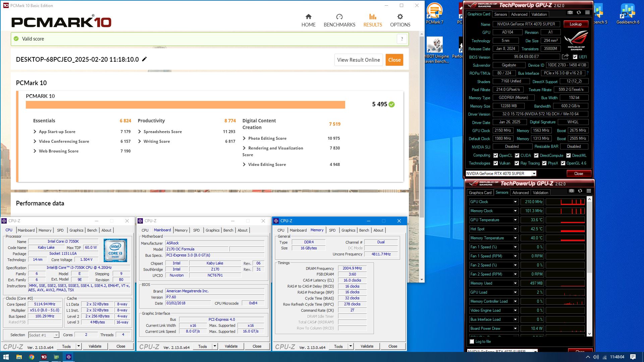644x362 pixels.
Task: Expand the Video Editing Score row
Action: [x=244, y=165]
